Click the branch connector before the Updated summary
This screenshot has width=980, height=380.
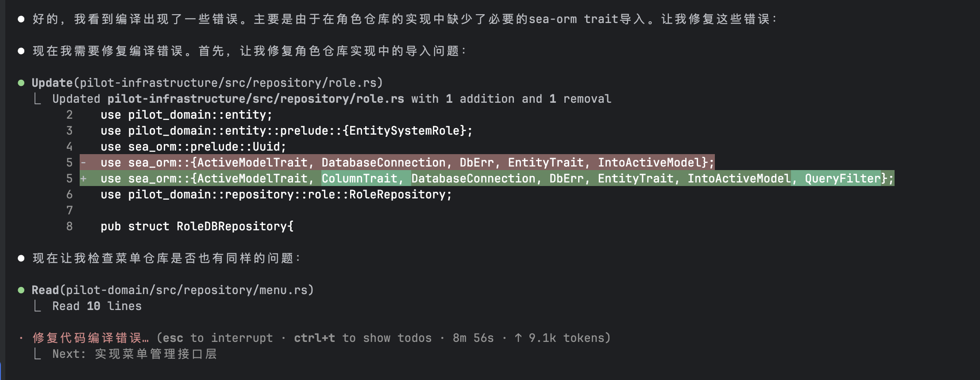38,99
